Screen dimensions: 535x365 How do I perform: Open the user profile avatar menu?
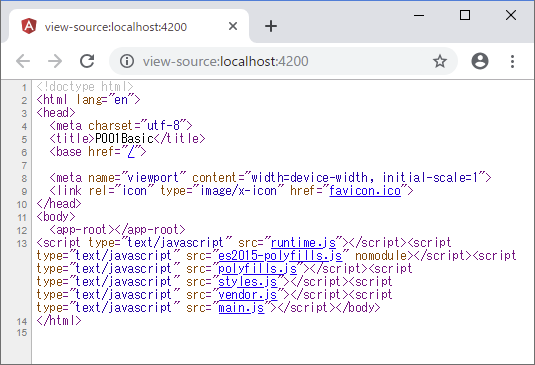coord(480,61)
